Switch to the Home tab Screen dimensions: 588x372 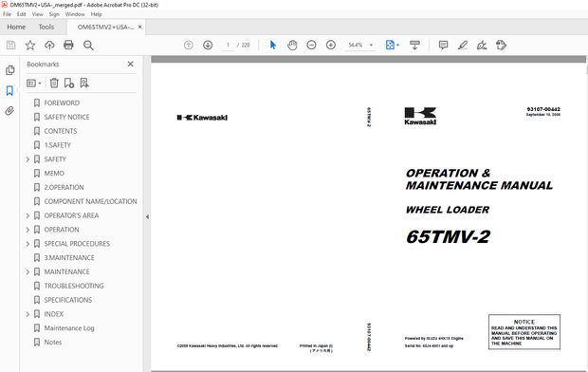(x=16, y=27)
